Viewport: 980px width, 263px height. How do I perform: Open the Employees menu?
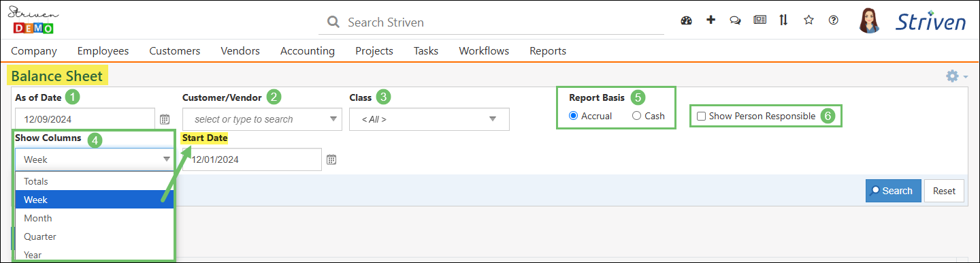[103, 50]
